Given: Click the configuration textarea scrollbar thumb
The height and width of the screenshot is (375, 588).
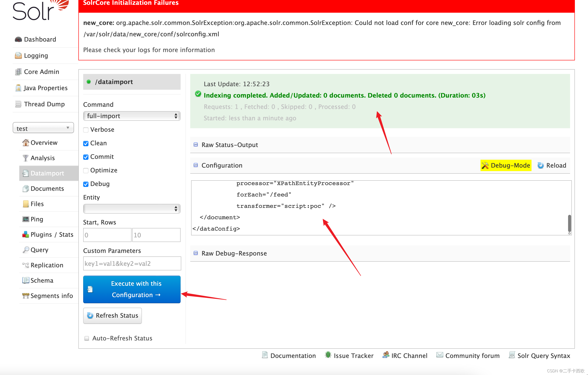Looking at the screenshot, I should pos(569,223).
